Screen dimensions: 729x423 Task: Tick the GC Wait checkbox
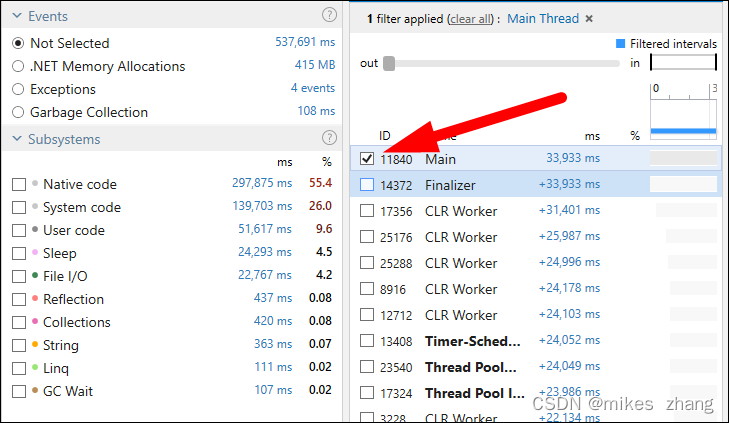[19, 391]
